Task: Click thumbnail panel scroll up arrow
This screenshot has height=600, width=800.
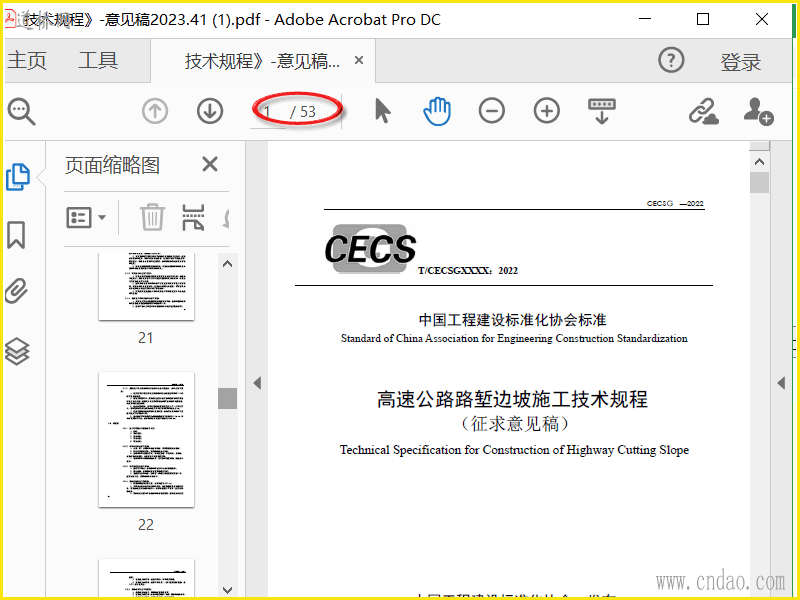Action: pyautogui.click(x=228, y=264)
